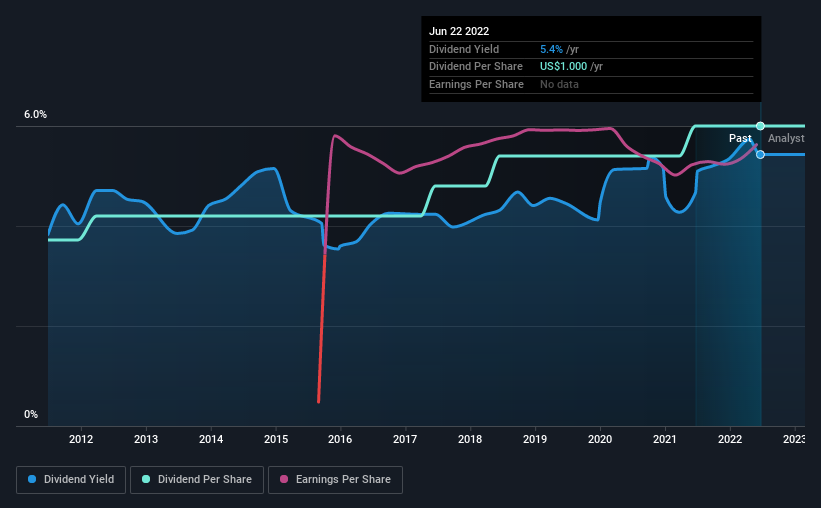This screenshot has height=508, width=821.
Task: Click the Jun 22 2022 tooltip date
Action: click(459, 31)
